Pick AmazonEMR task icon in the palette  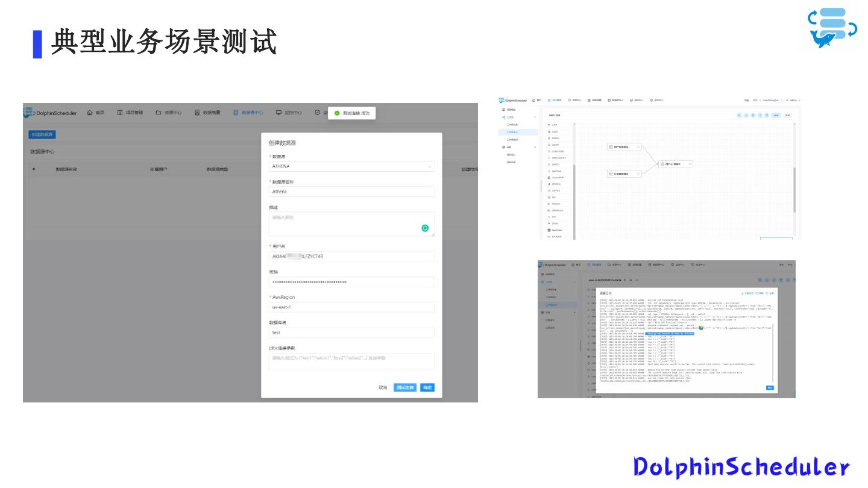click(x=549, y=178)
